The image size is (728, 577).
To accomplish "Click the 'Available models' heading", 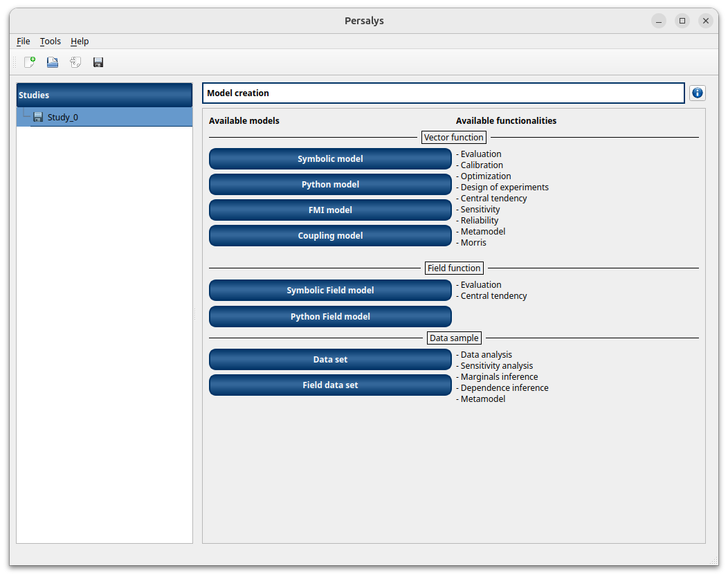I will 244,120.
